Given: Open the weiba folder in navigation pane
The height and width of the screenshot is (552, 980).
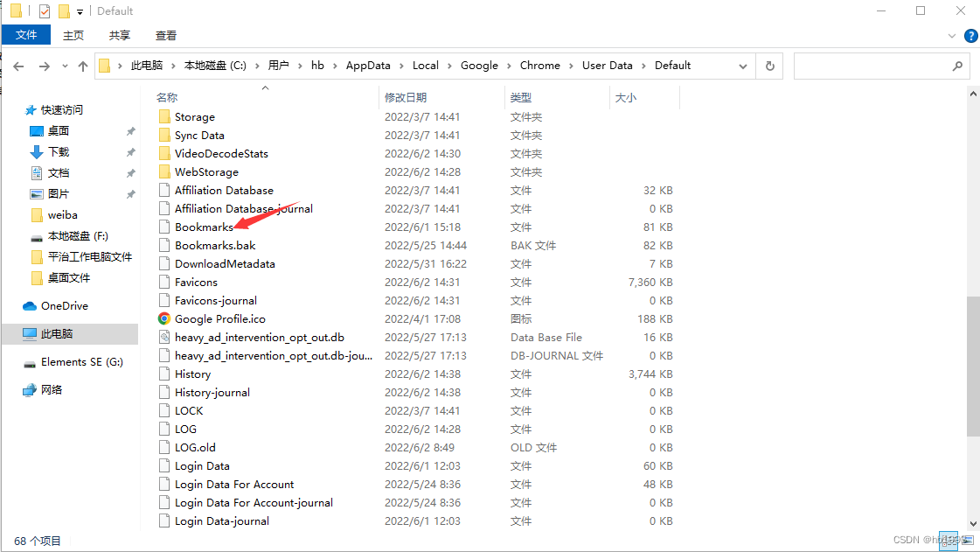Looking at the screenshot, I should 62,215.
